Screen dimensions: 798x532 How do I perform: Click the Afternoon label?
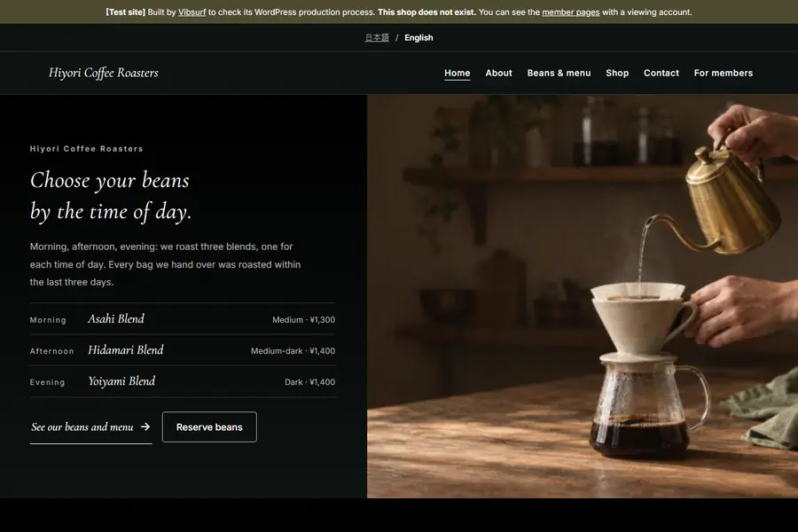[x=52, y=351]
